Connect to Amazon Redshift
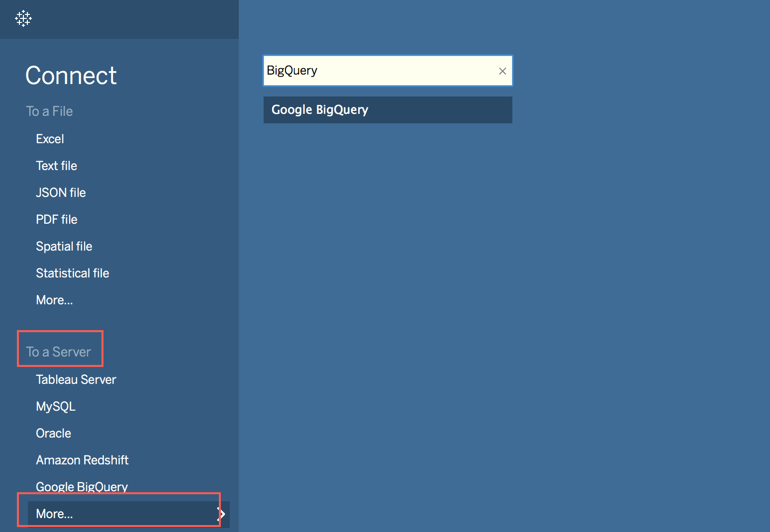Viewport: 770px width, 532px height. pyautogui.click(x=82, y=460)
